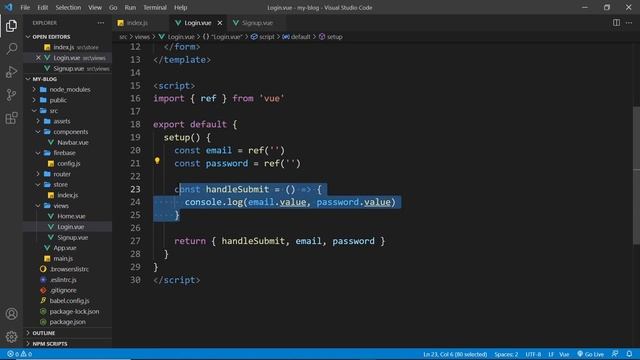Switch to the Signup.vue editor tab

[257, 23]
